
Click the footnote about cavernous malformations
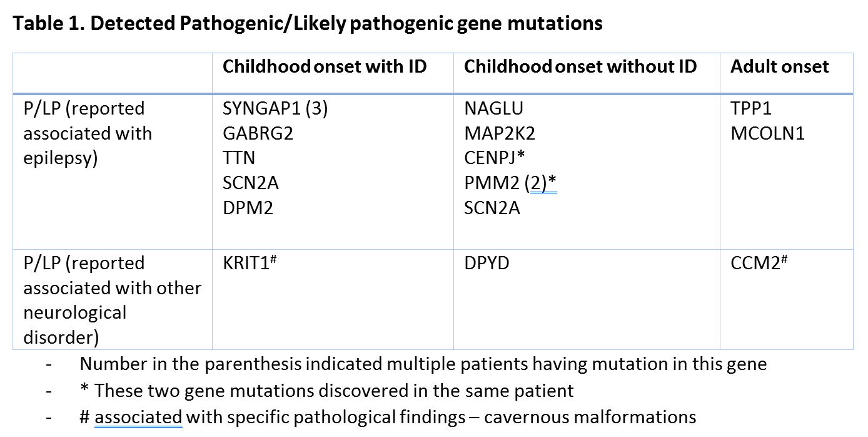(388, 417)
